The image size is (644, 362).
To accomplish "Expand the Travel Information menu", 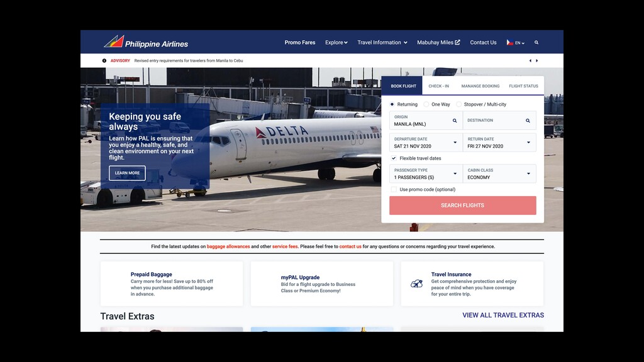I will pyautogui.click(x=382, y=42).
